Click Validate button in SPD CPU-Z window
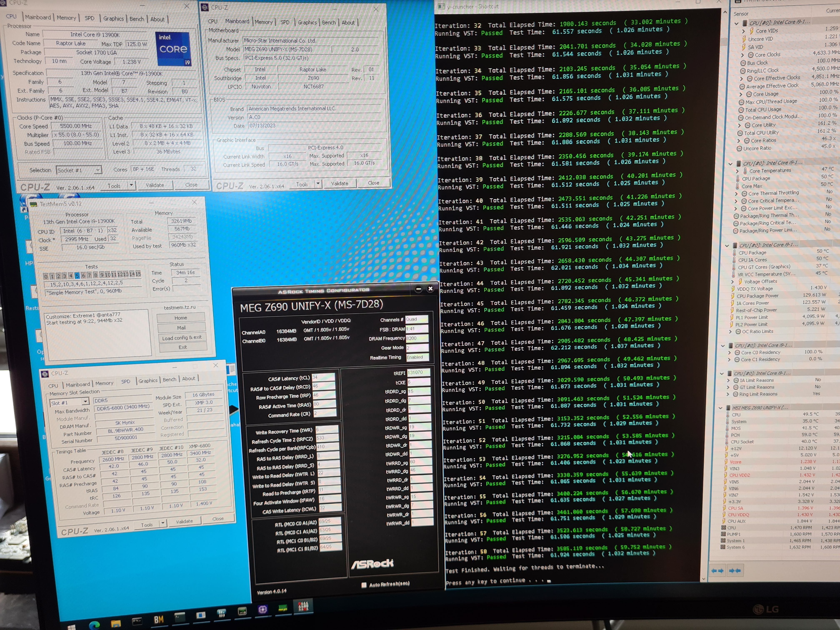 (x=184, y=521)
